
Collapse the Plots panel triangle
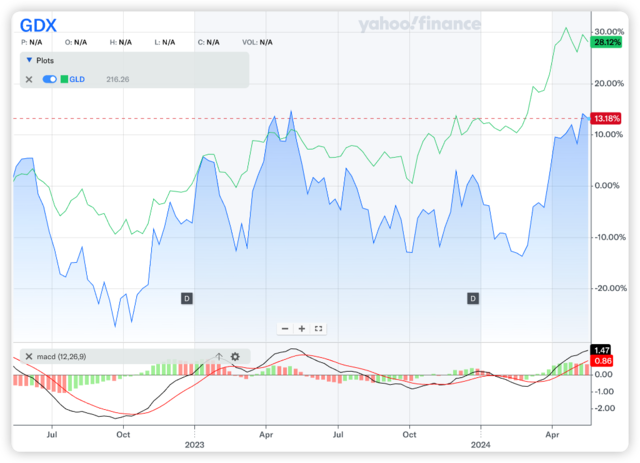click(x=28, y=60)
